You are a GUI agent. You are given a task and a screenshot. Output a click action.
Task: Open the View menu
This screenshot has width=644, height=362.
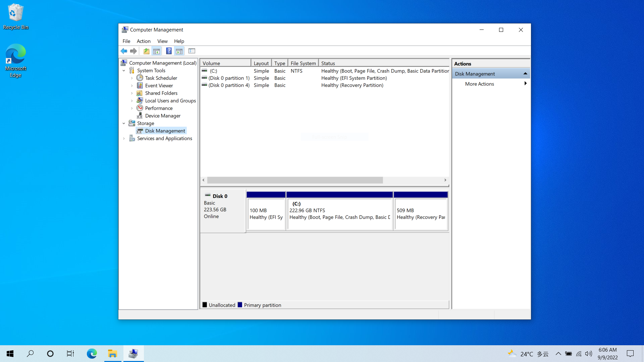point(162,41)
